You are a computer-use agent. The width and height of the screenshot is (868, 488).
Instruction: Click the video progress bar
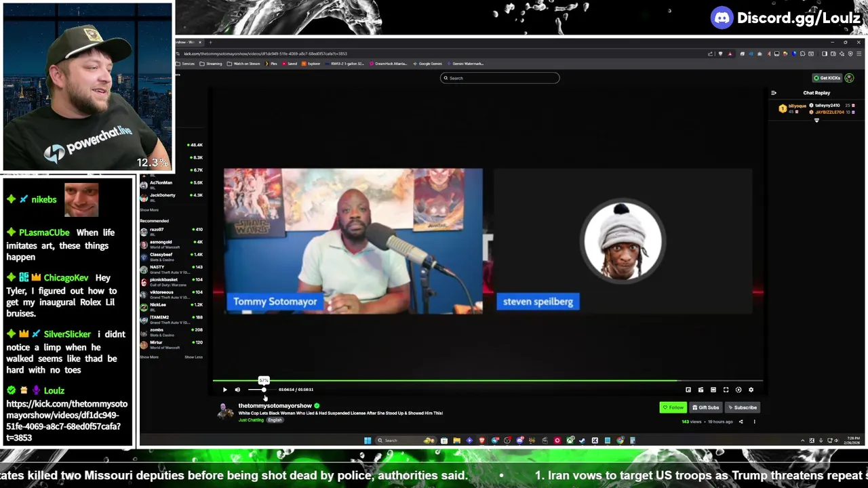[488, 380]
